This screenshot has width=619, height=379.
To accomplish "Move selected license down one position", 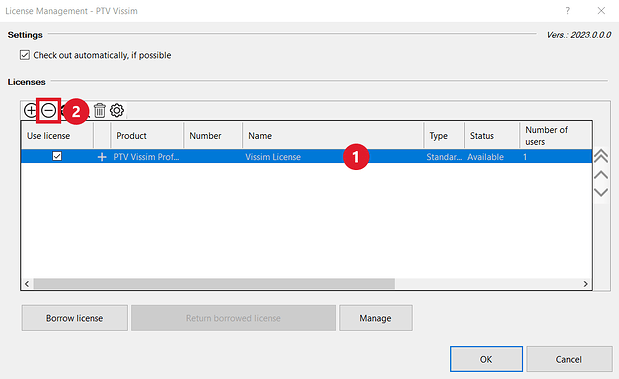I will point(601,193).
